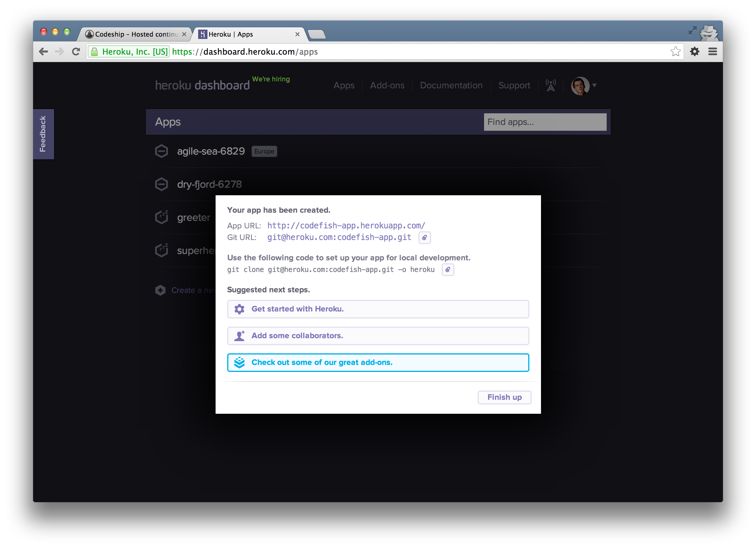Open the Feedback side tab
This screenshot has height=548, width=756.
click(x=43, y=134)
